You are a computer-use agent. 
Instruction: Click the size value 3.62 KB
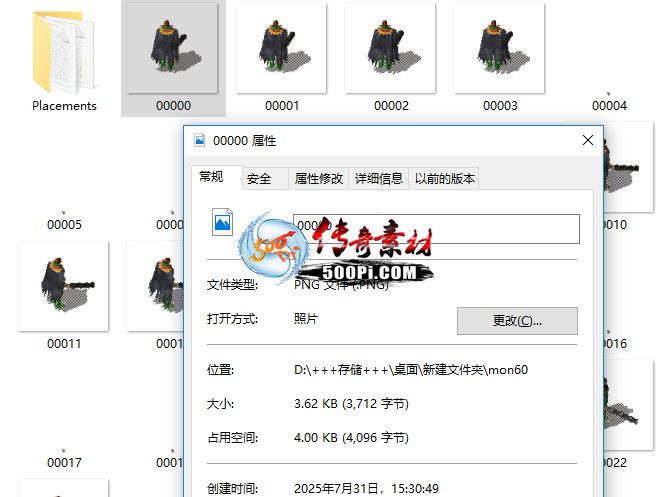click(351, 403)
